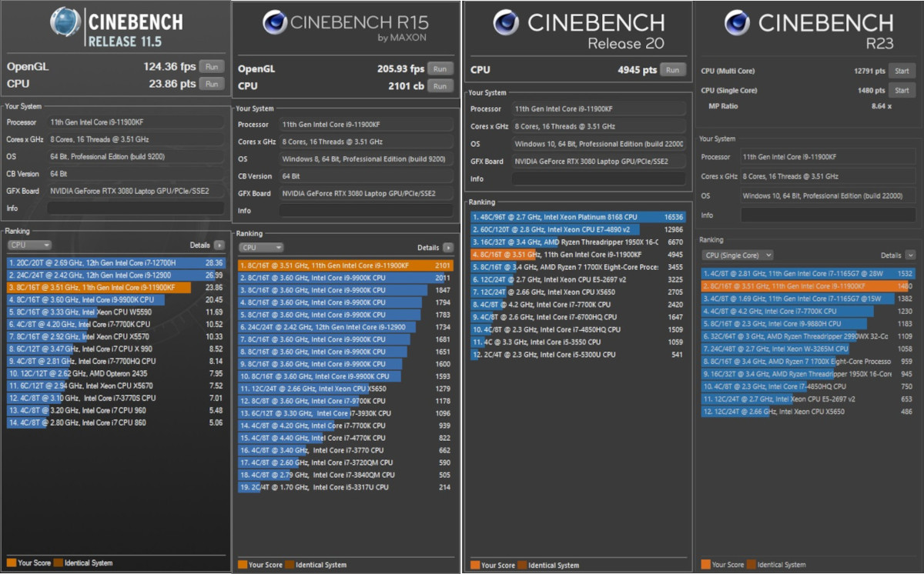Click the Cinebench Release 11.5 globe logo
Viewport: 924px width, 574px height.
point(65,22)
